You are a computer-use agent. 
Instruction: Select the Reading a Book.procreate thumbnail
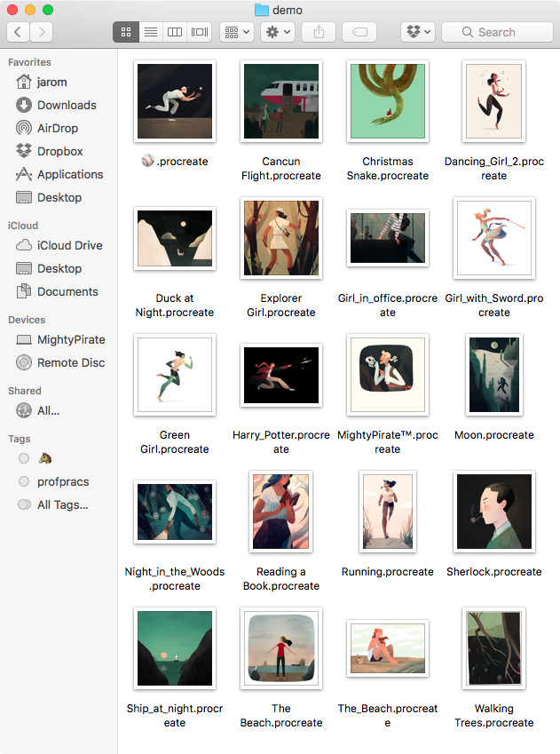click(281, 512)
